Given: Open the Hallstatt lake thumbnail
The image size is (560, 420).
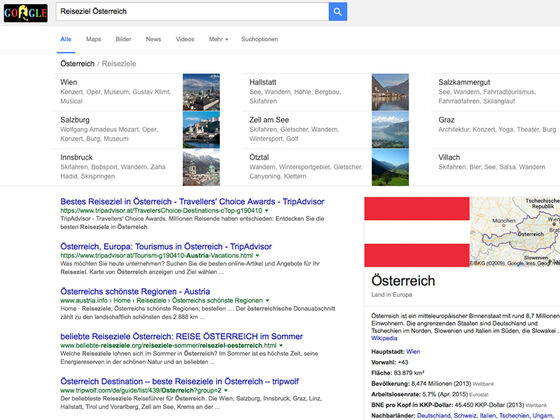Looking at the screenshot, I should click(x=390, y=92).
